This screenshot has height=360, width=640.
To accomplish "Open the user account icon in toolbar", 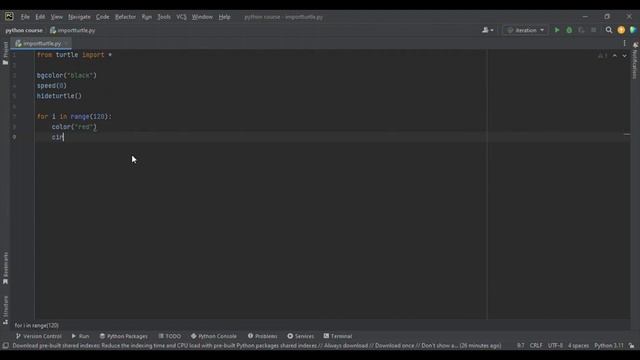I will [x=485, y=30].
